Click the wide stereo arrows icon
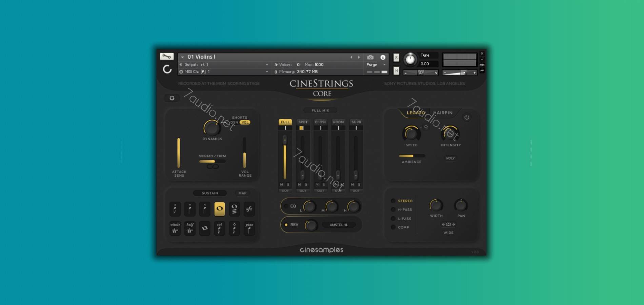644x305 pixels. pyautogui.click(x=448, y=224)
